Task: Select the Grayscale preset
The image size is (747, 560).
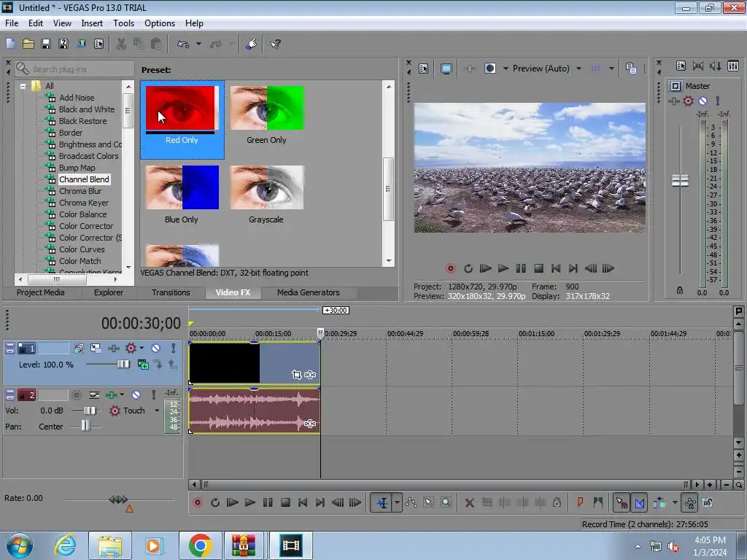Action: [266, 194]
